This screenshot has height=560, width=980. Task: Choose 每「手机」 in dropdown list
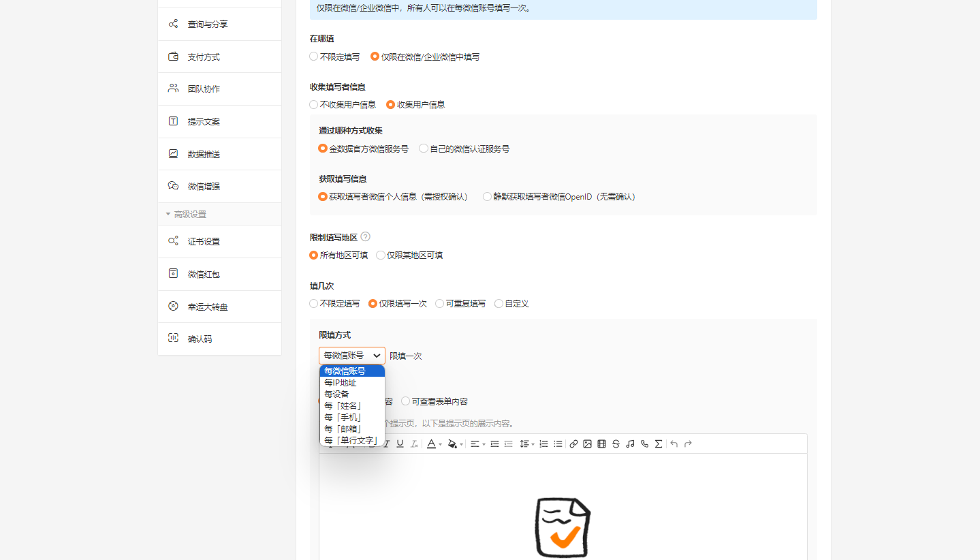(352, 417)
